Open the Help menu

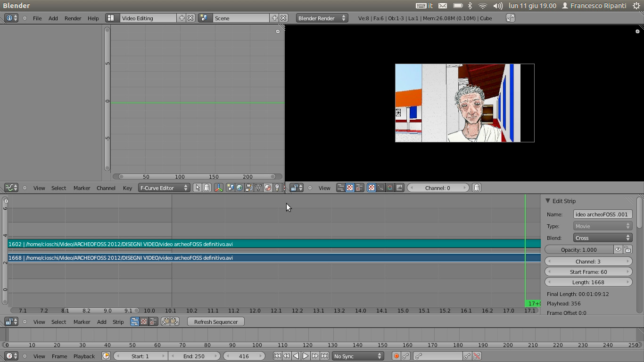[93, 18]
